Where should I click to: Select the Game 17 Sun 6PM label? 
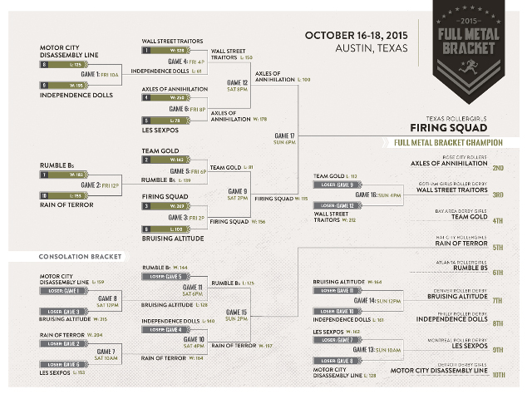(x=284, y=138)
